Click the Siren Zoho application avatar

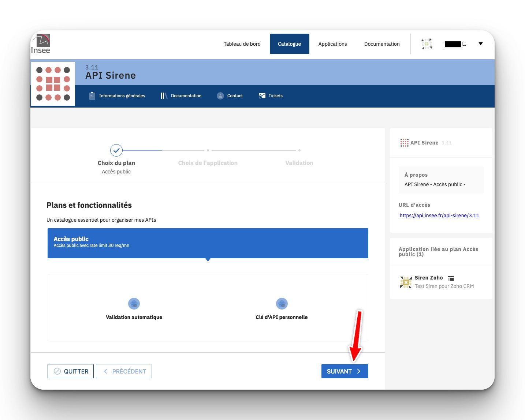406,282
